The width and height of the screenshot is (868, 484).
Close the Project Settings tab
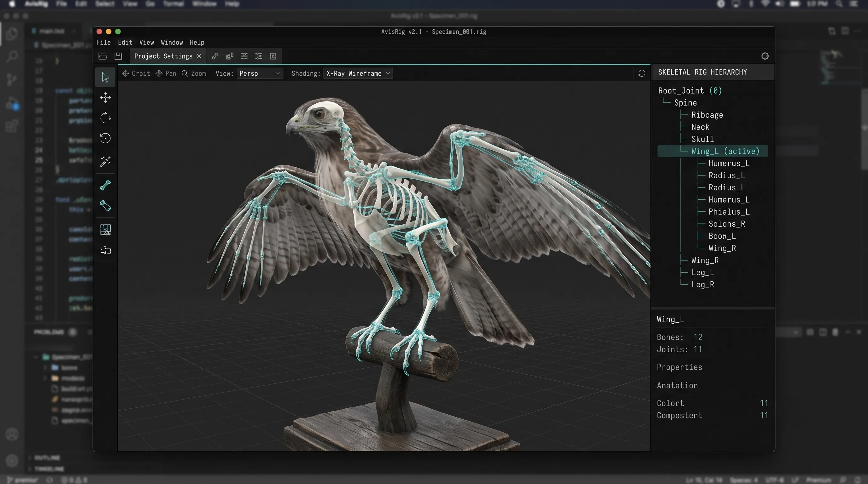[199, 56]
